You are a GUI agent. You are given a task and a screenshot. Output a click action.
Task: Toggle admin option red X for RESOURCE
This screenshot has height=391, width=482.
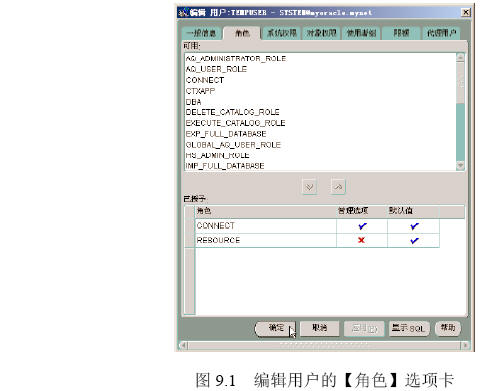click(361, 240)
